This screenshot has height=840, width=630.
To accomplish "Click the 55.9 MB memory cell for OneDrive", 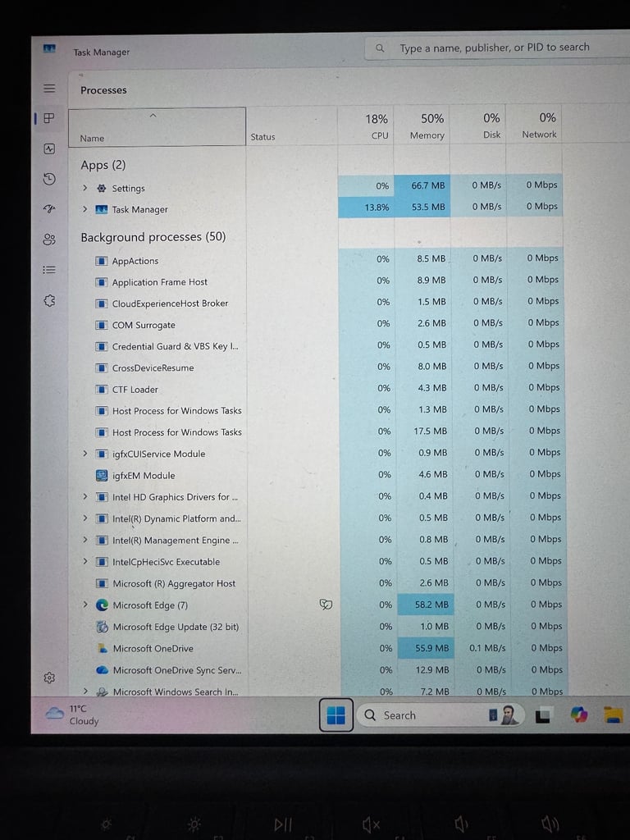I will [x=427, y=648].
